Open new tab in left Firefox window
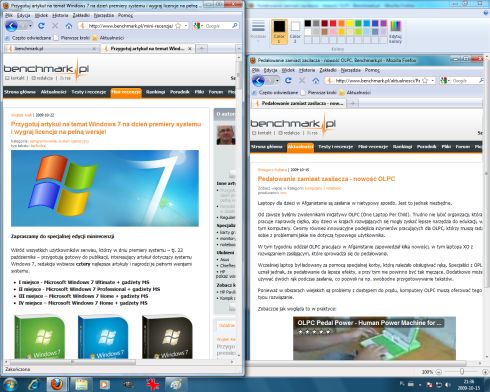 point(201,49)
